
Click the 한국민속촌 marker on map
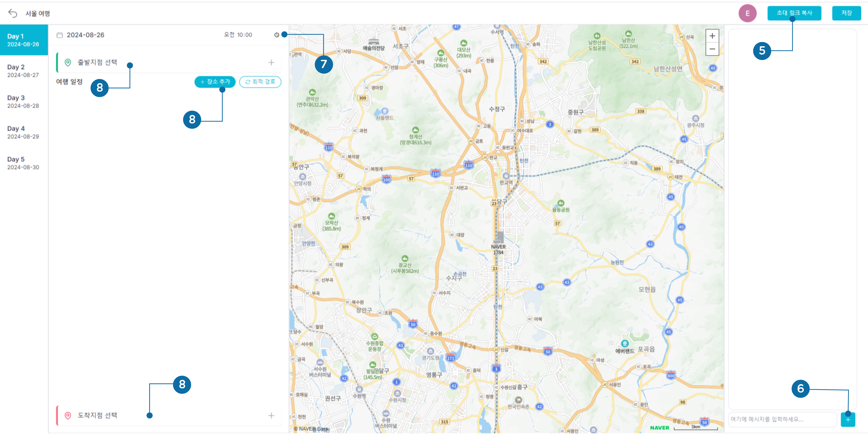tap(519, 400)
